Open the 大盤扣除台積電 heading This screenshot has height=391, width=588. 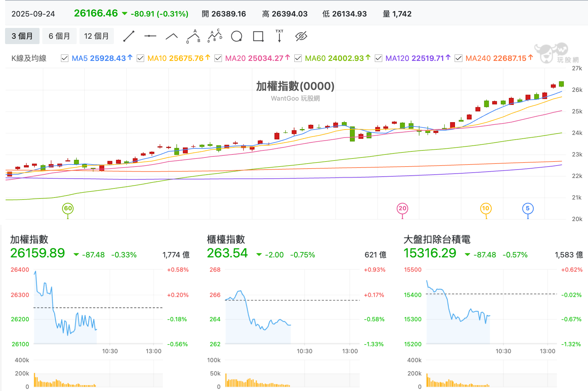437,240
